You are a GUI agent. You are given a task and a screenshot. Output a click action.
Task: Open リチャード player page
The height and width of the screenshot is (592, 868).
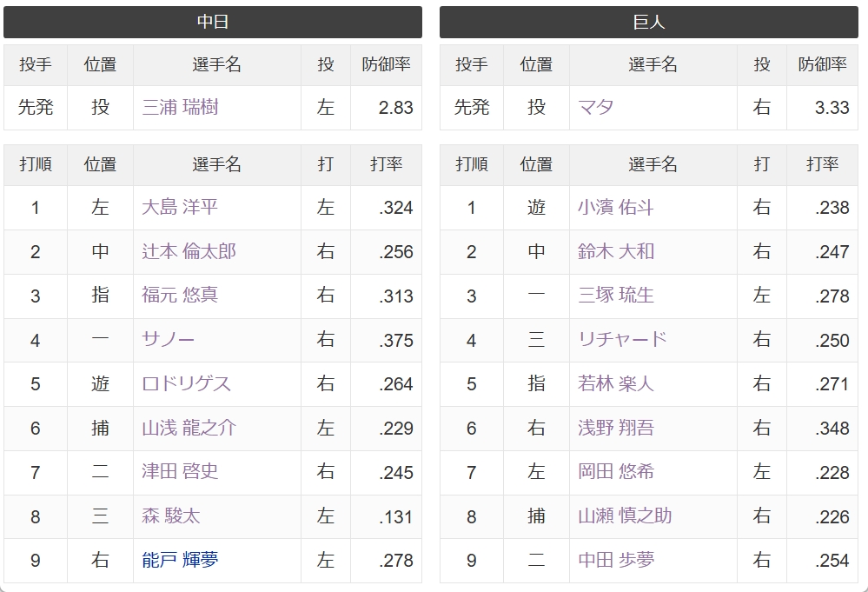(622, 340)
